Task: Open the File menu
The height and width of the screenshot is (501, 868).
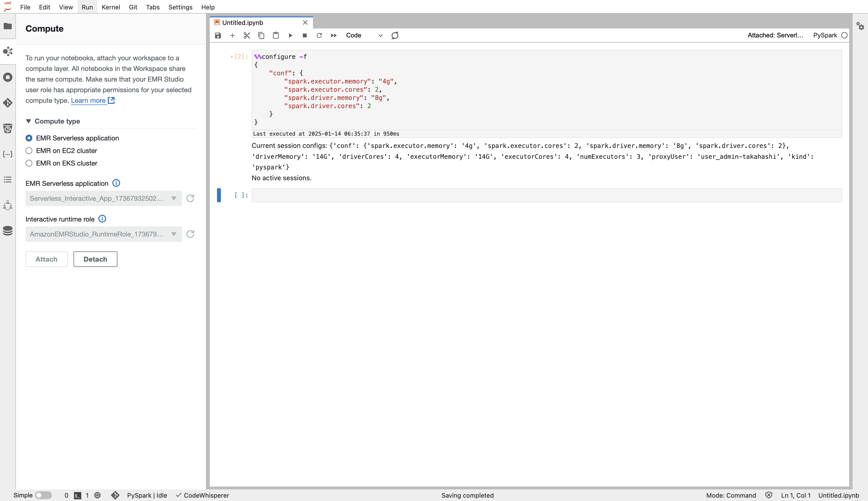Action: (x=25, y=7)
